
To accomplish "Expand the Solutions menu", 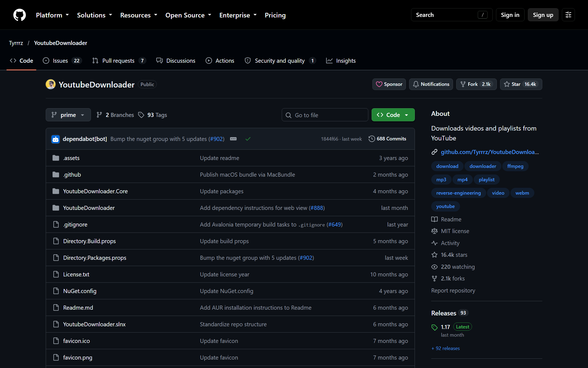I will (94, 15).
